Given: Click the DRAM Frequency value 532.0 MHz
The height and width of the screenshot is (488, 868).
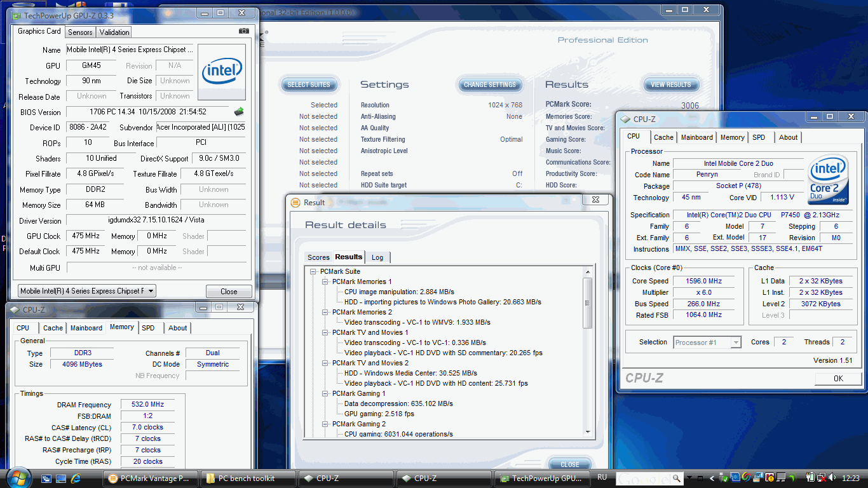Looking at the screenshot, I should 147,405.
